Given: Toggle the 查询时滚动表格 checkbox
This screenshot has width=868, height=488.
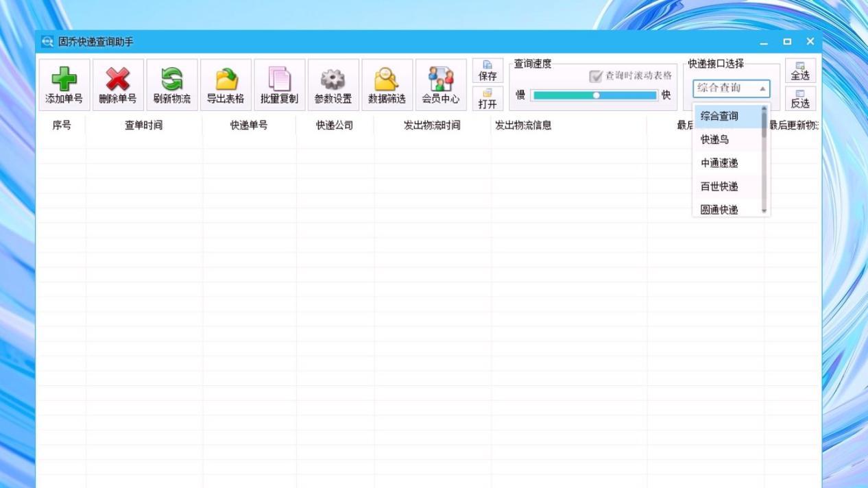Looking at the screenshot, I should coord(596,77).
